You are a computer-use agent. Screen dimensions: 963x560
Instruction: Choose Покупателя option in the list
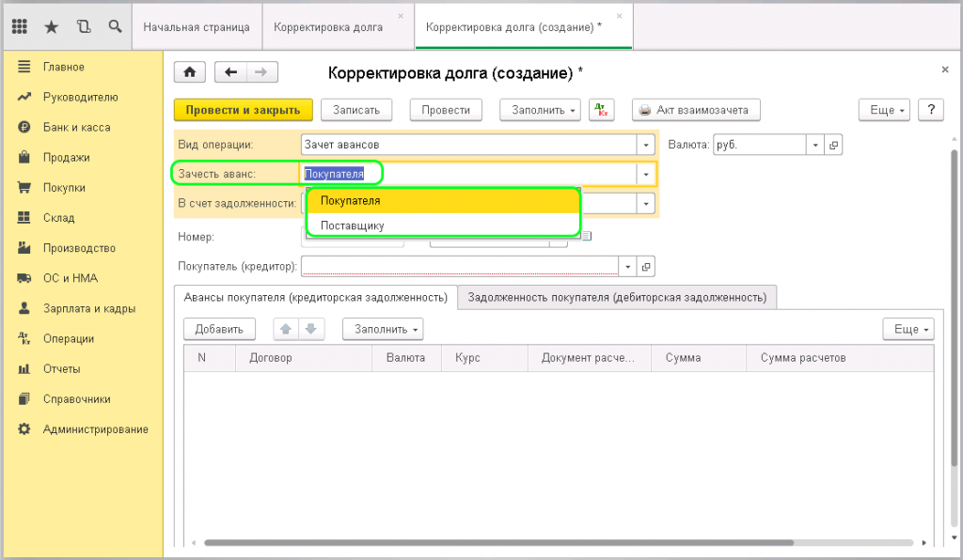coord(350,200)
